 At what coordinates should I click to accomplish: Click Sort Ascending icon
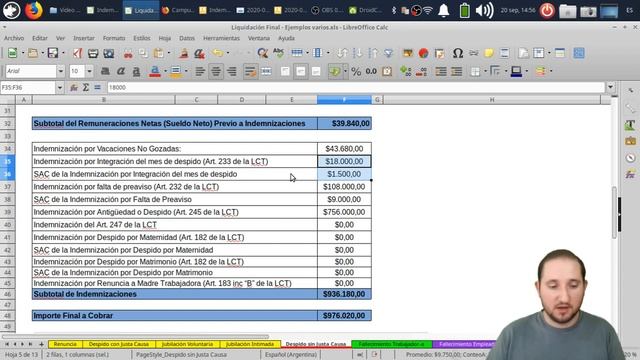tap(358, 53)
